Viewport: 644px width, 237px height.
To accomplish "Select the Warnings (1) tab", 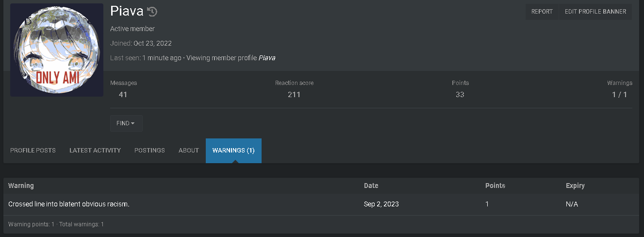I will [233, 151].
